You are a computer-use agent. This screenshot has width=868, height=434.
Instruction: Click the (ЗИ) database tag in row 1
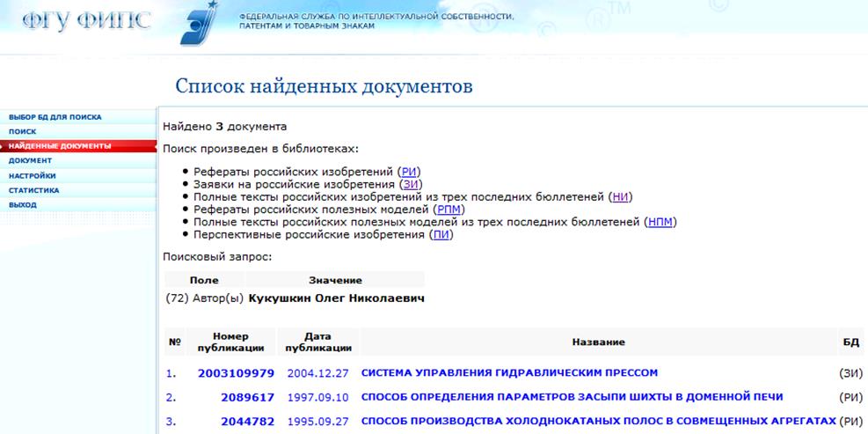[851, 373]
